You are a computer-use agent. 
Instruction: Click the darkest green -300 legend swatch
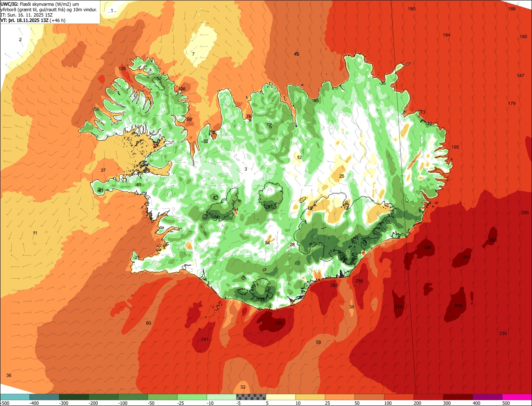74,397
